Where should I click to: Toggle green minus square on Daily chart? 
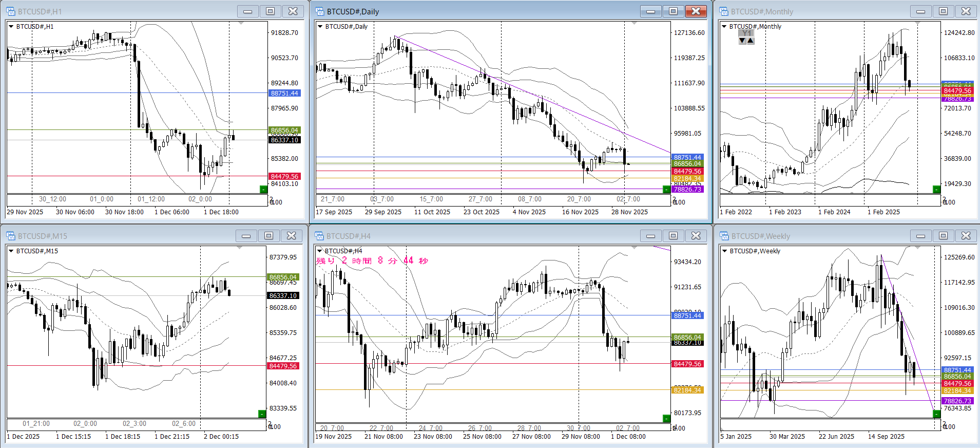(x=666, y=190)
